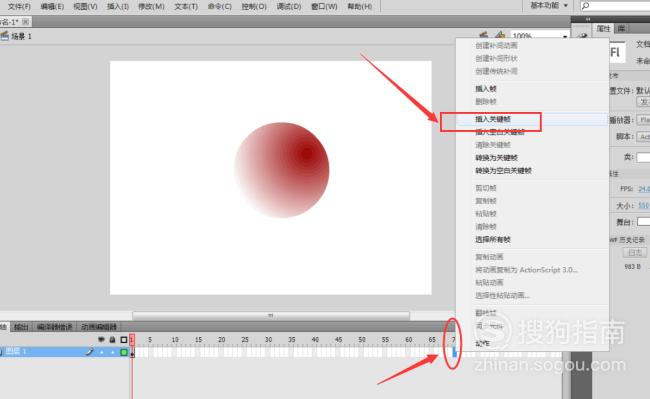Select the highlighted frame 70 in timeline
The height and width of the screenshot is (399, 650).
coord(455,352)
